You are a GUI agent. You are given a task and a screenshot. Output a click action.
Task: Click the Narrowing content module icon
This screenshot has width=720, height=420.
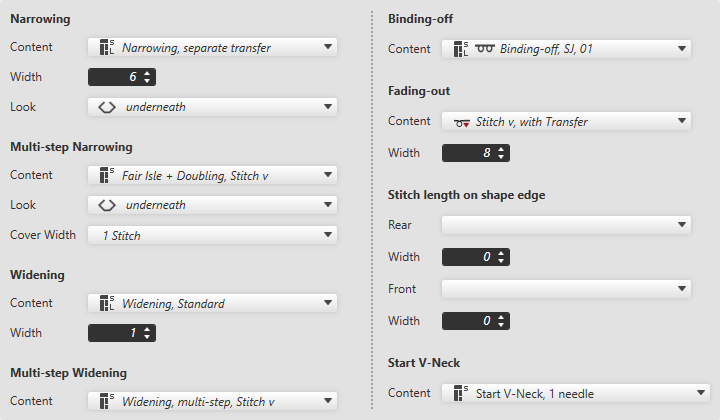pyautogui.click(x=107, y=47)
